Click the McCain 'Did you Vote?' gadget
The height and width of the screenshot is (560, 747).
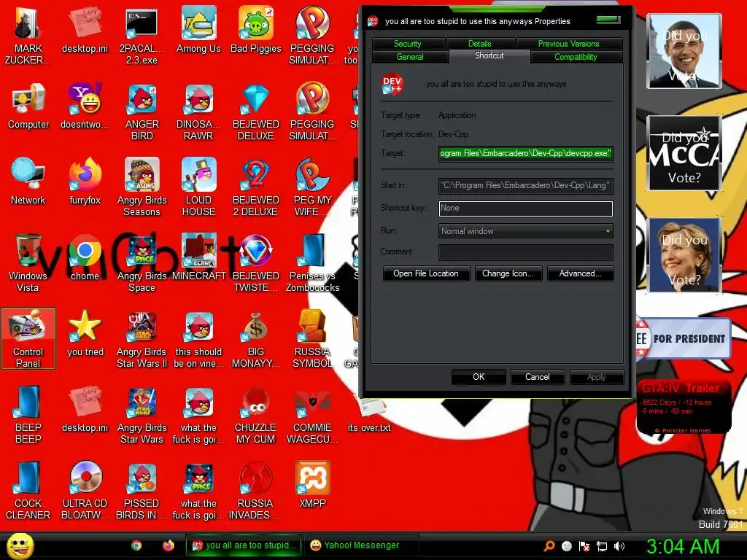tap(684, 153)
